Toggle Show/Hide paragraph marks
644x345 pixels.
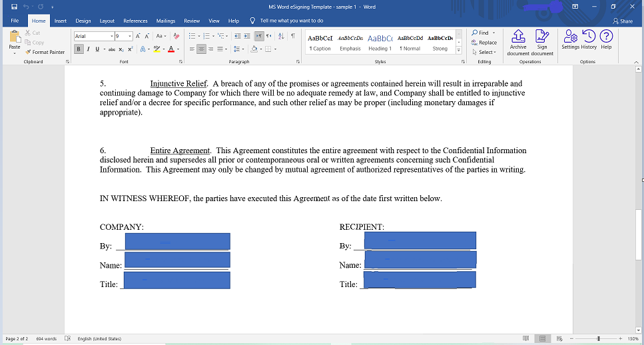tap(292, 36)
